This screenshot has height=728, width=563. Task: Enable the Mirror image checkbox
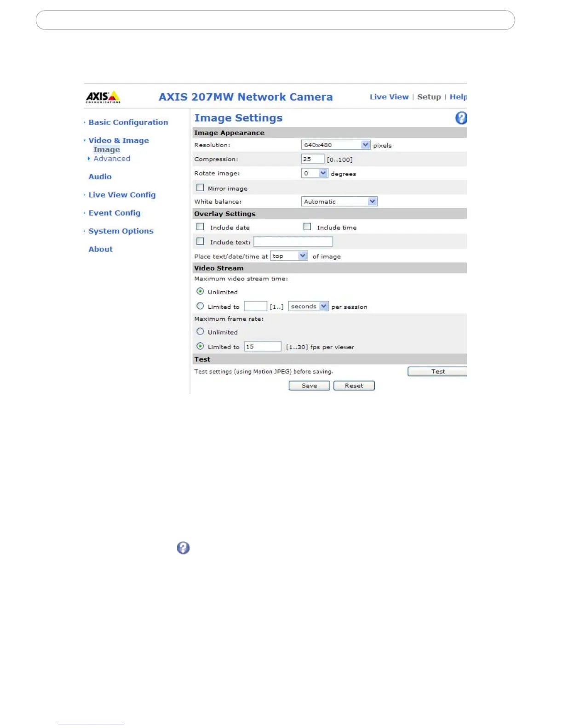(200, 188)
